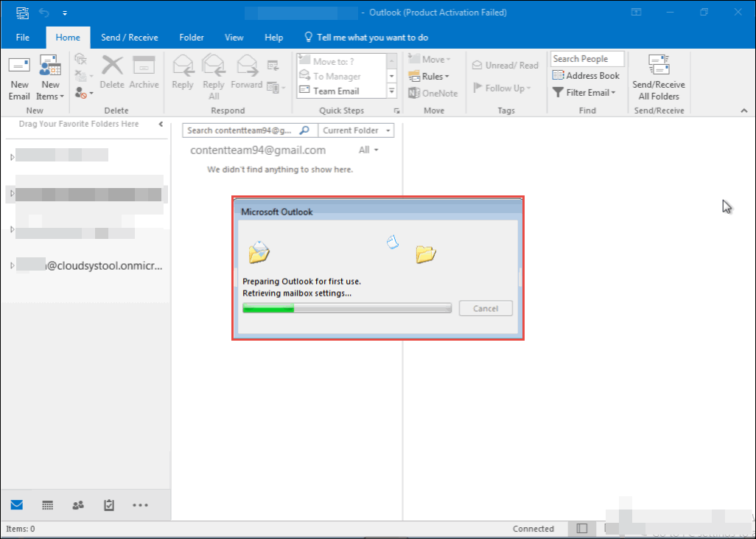The image size is (756, 539).
Task: Open the More respond actions dropdown
Action: tap(276, 88)
